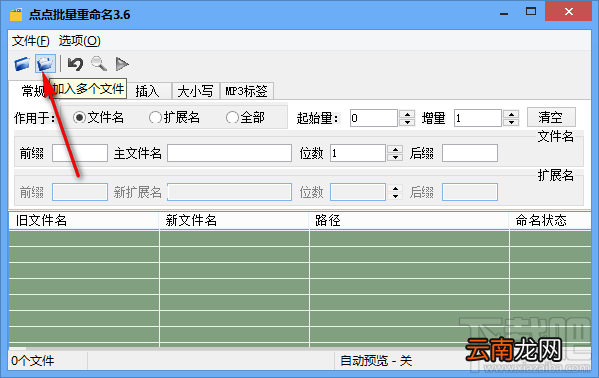Decrease the filename 位数 with down arrow
Image resolution: width=599 pixels, height=378 pixels.
[395, 157]
